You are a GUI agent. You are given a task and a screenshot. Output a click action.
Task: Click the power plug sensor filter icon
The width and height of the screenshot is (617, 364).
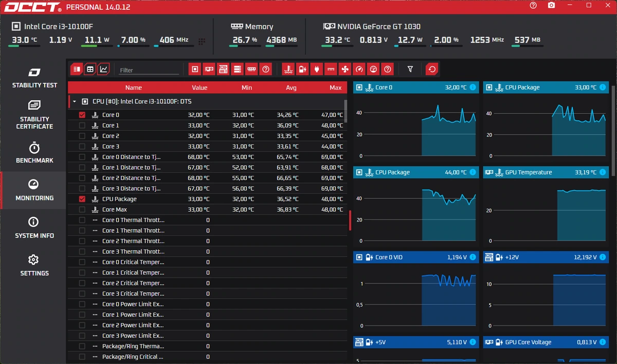(x=317, y=69)
